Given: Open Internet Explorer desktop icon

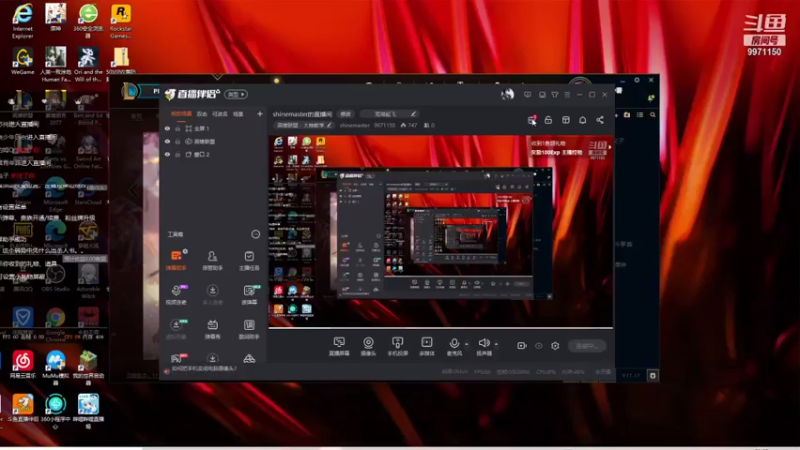Looking at the screenshot, I should click(22, 21).
